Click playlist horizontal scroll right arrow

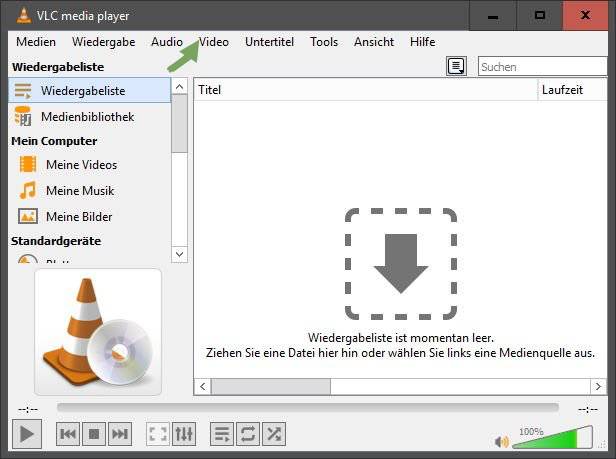coord(598,386)
